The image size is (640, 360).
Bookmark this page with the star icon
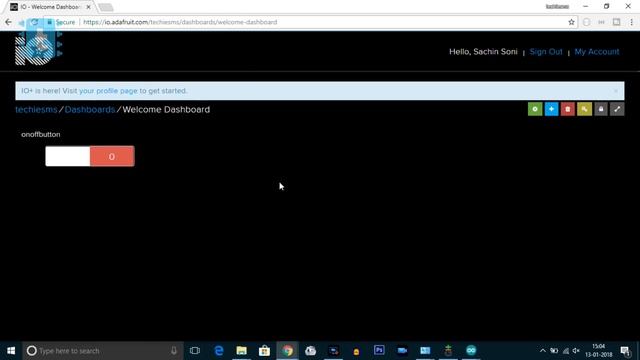[x=571, y=22]
